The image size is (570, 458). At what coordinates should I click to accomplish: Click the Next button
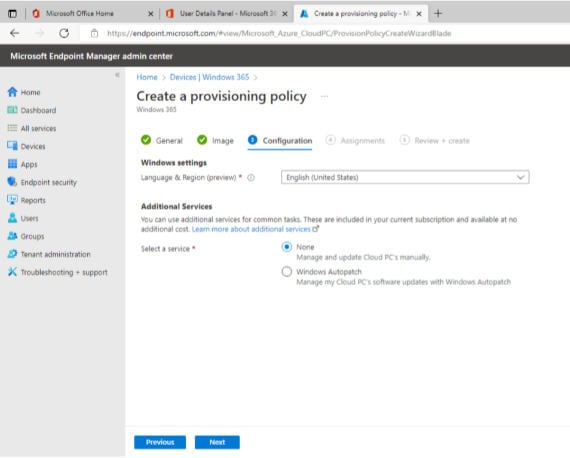point(217,442)
